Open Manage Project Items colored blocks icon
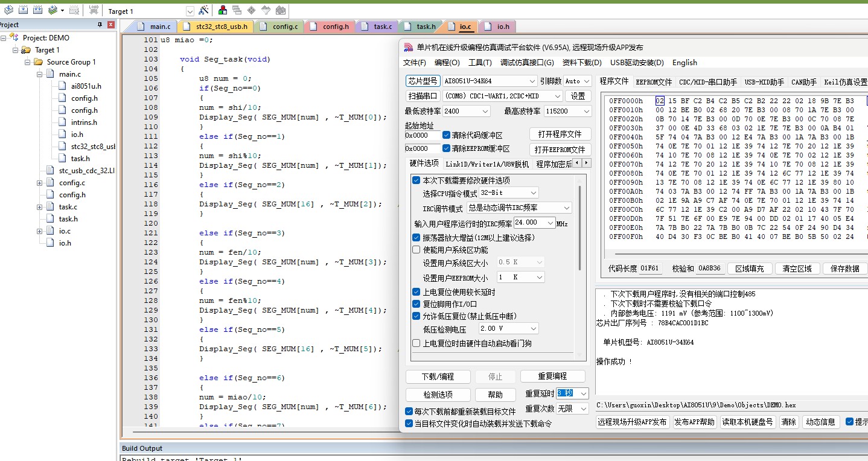Viewport: 868px width, 461px height. 223,10
